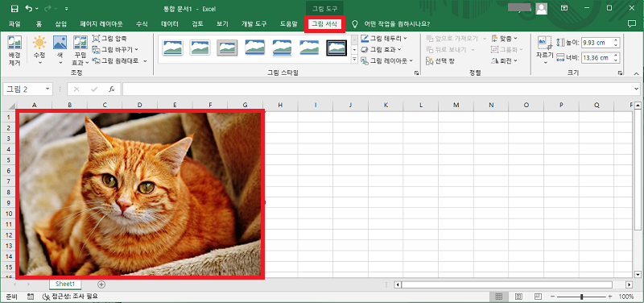
Task: Select the first picture style thumbnail
Action: click(173, 48)
